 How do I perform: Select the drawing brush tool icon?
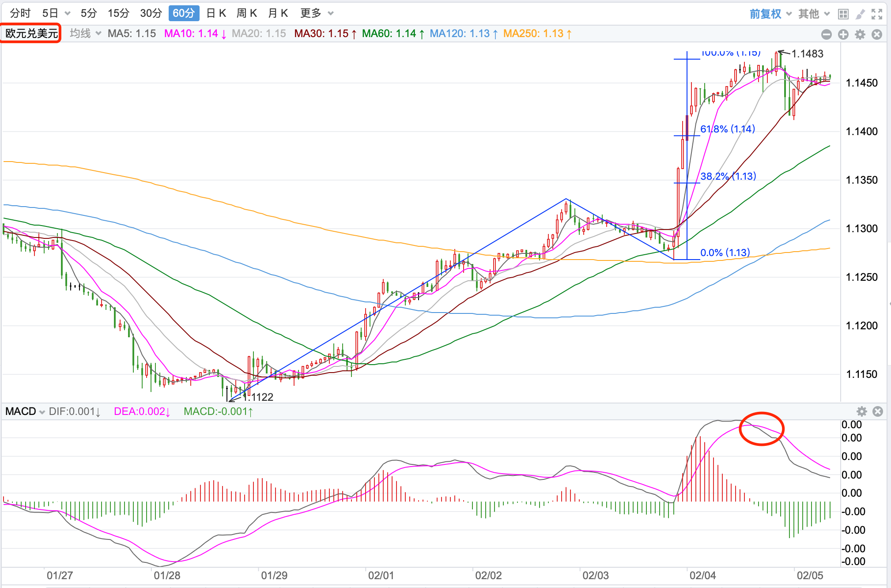(860, 14)
